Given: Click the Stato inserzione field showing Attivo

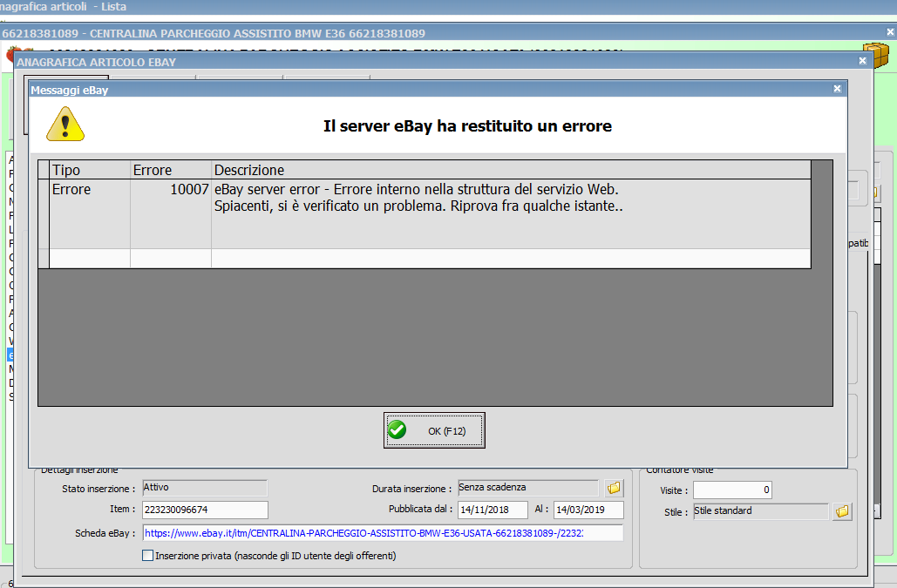Looking at the screenshot, I should [205, 488].
